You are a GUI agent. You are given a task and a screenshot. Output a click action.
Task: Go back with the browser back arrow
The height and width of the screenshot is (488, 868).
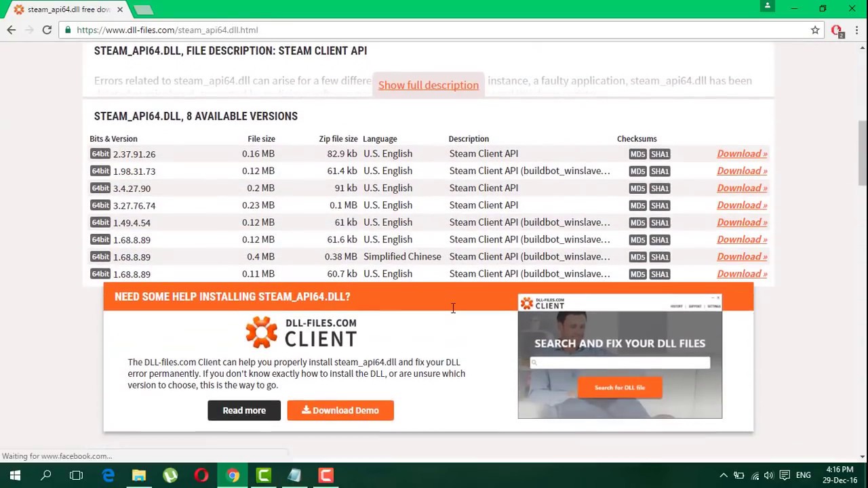pos(12,30)
